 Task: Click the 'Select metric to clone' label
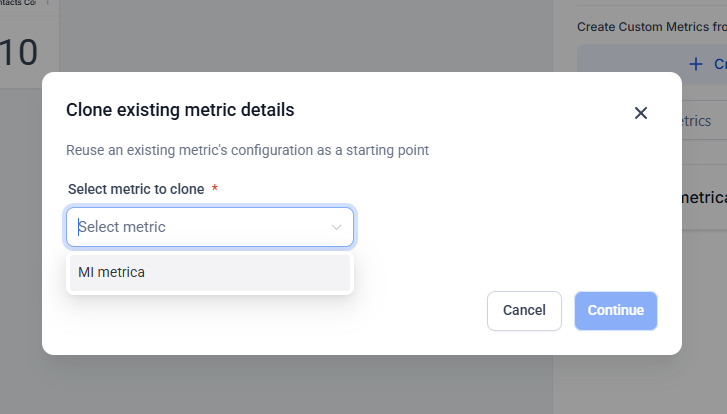pos(136,188)
